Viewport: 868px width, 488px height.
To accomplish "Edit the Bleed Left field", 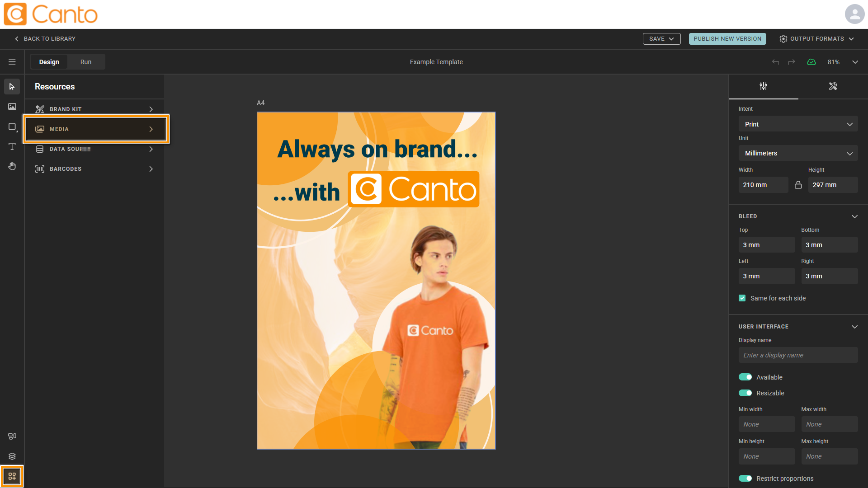I will [767, 276].
